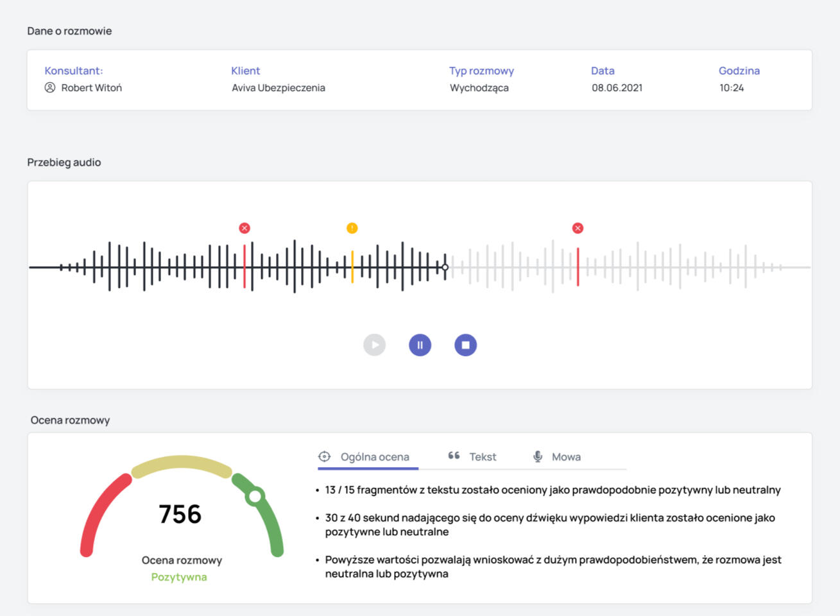Click the first red error marker on waveform
This screenshot has height=616, width=840.
click(x=244, y=228)
